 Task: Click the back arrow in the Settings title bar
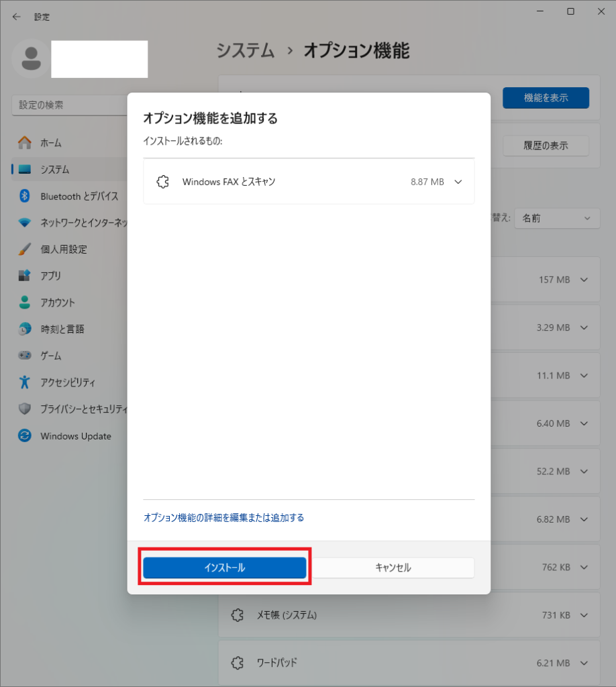coord(17,17)
